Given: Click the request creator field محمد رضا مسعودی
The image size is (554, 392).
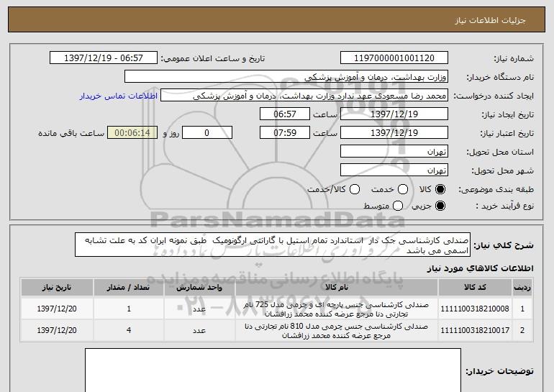Looking at the screenshot, I should pos(304,96).
